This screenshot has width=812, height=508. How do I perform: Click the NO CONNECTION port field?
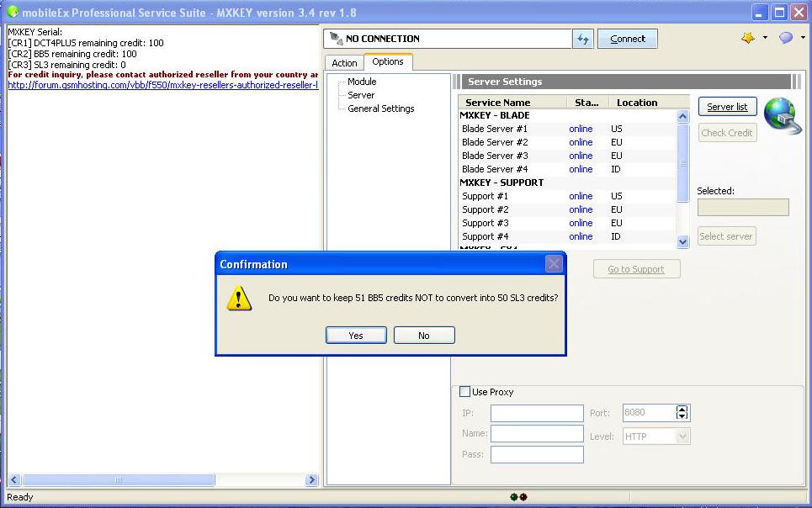pos(448,39)
